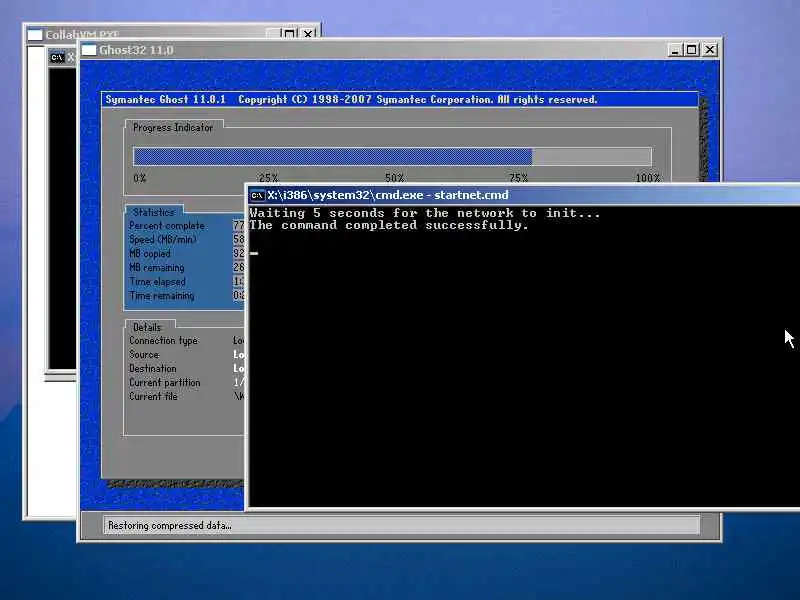Click the Restoring compressed data status bar
This screenshot has height=600, width=800.
point(402,526)
